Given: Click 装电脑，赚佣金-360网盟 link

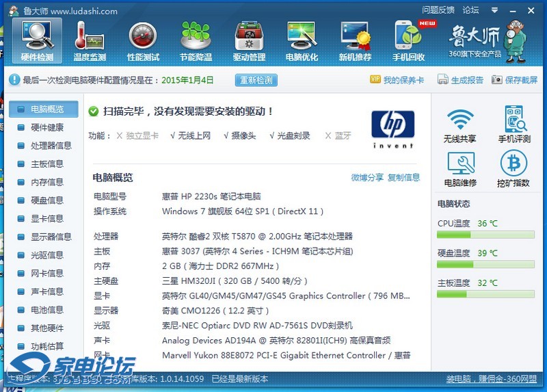Looking at the screenshot, I should click(491, 379).
